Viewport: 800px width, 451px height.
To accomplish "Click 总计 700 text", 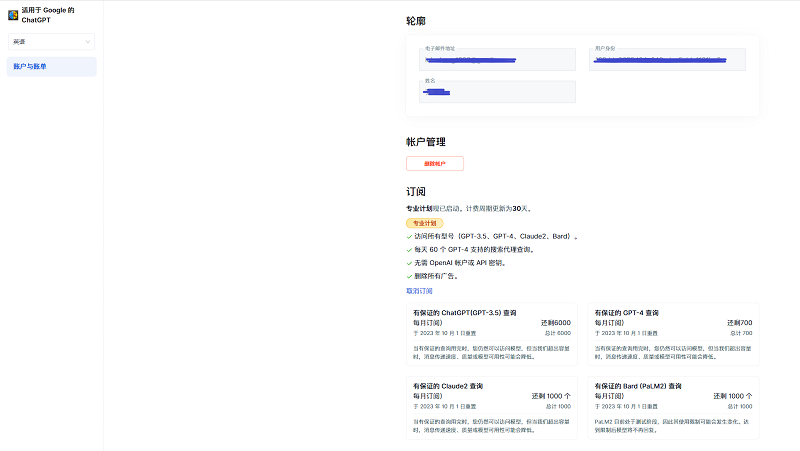I will tap(741, 333).
